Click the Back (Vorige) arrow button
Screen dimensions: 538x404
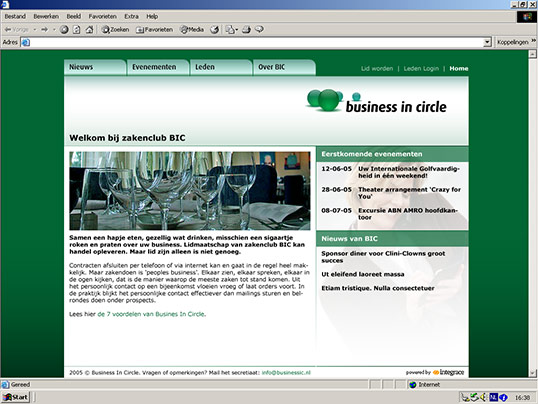tap(16, 30)
